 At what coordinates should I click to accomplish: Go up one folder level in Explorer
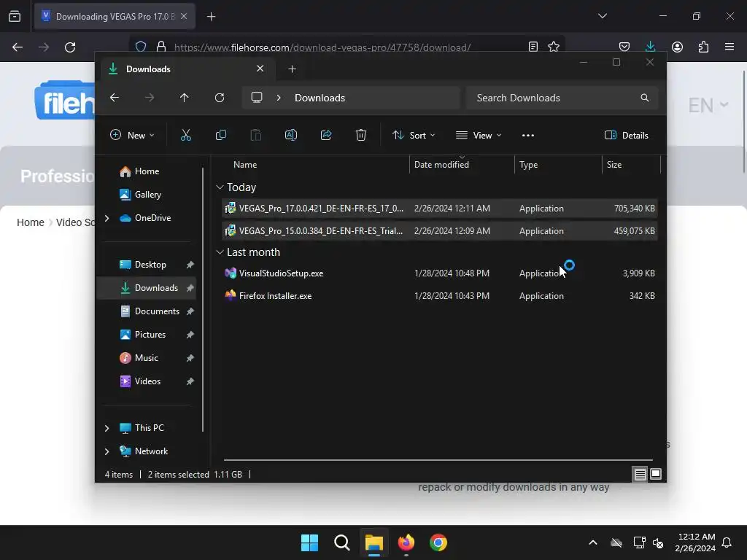point(185,98)
